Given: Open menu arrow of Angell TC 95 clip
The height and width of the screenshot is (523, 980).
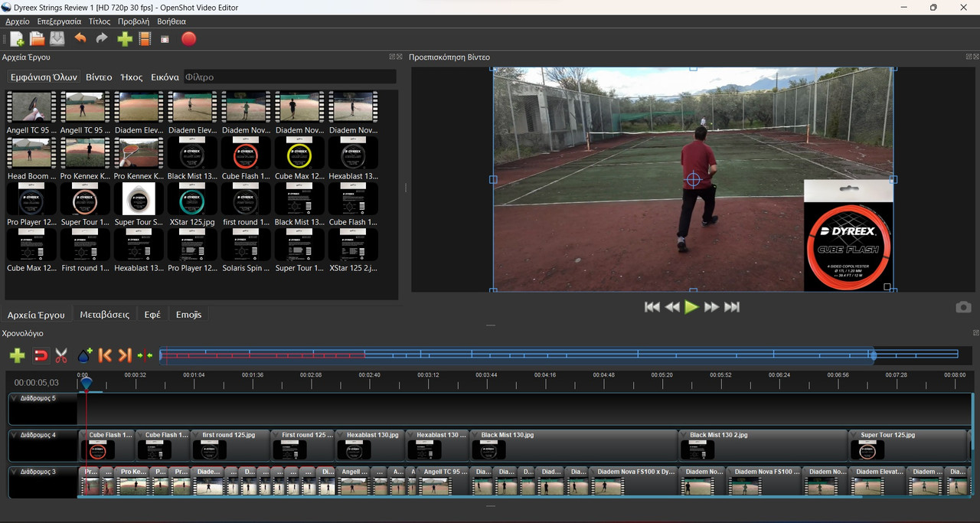Looking at the screenshot, I should pyautogui.click(x=420, y=472).
